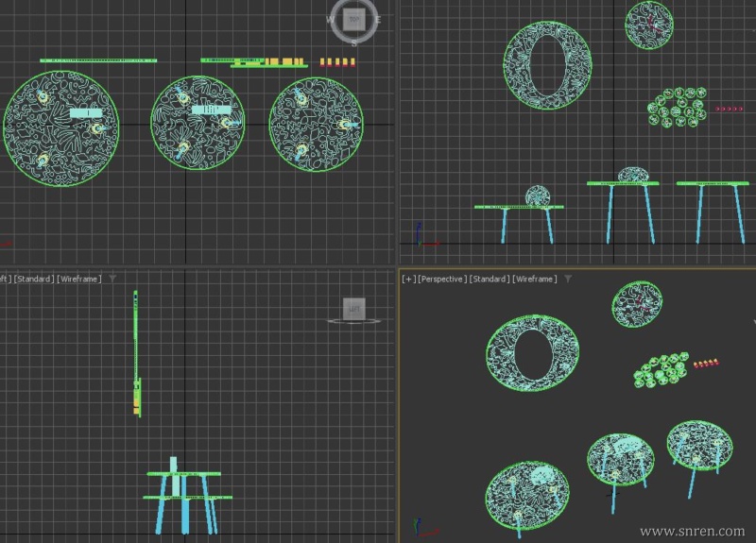The width and height of the screenshot is (756, 543).
Task: Select the row of red objects in Front viewport
Action: pyautogui.click(x=729, y=110)
